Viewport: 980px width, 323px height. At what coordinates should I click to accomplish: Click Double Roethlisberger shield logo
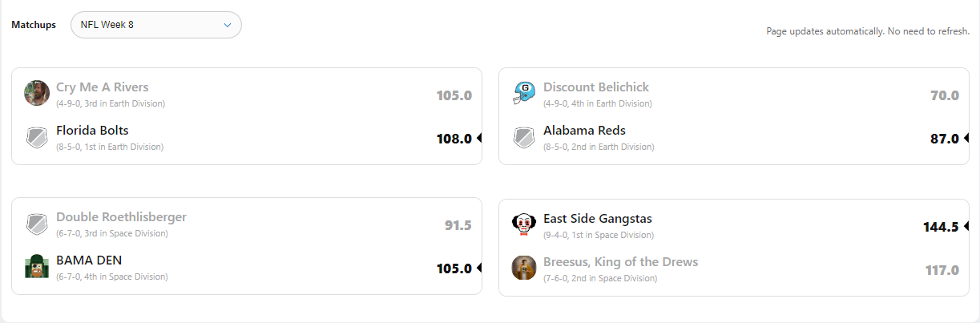(x=37, y=224)
